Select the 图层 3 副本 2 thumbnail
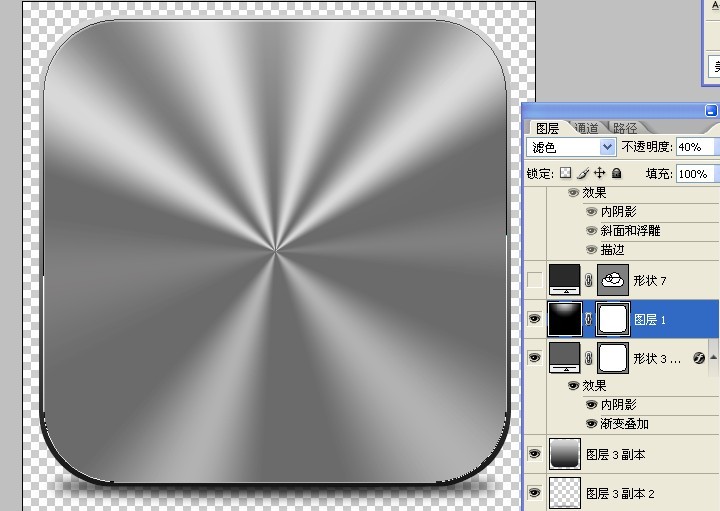 pos(565,493)
